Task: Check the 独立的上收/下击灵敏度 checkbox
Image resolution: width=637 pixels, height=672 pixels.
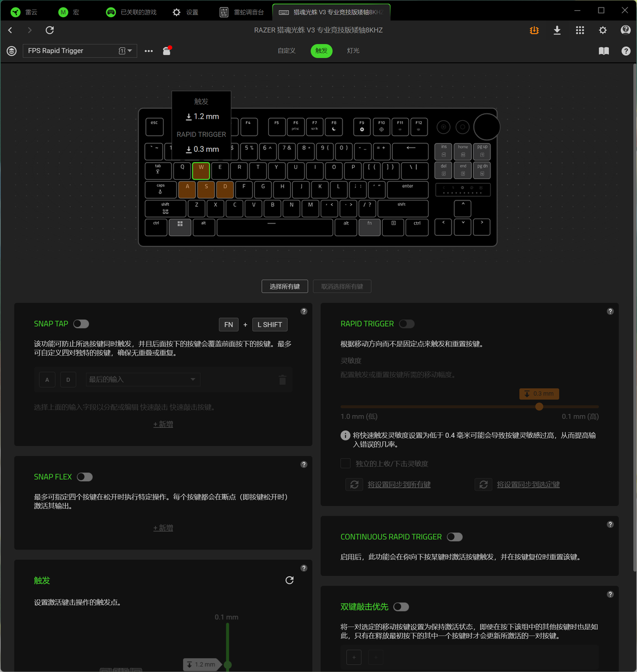Action: click(346, 463)
